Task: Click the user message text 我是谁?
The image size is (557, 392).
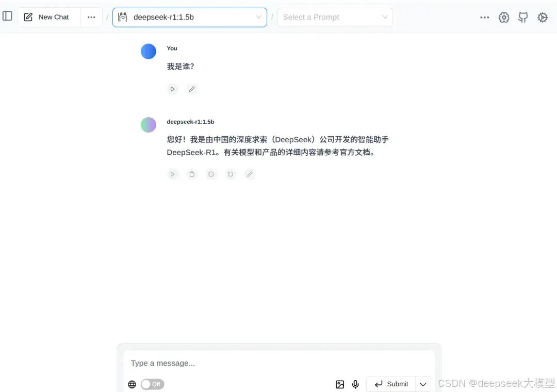Action: point(181,67)
